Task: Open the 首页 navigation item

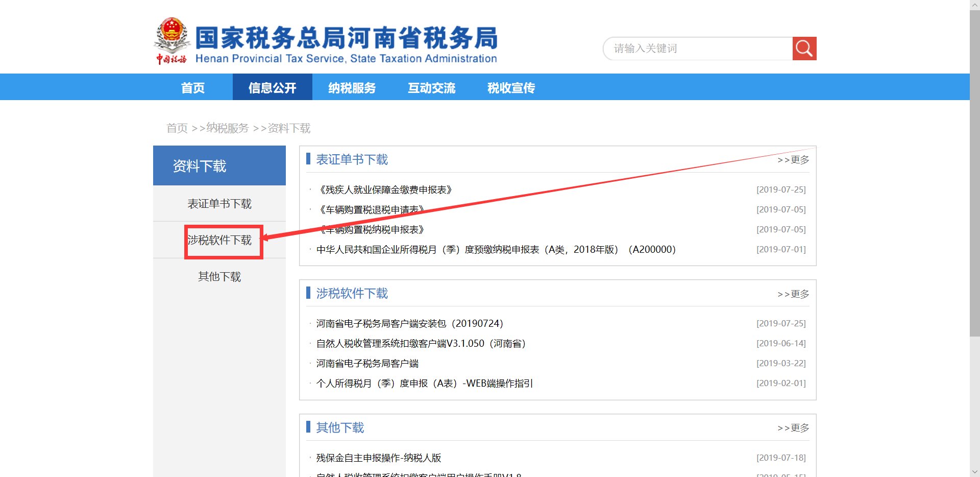Action: [x=192, y=87]
